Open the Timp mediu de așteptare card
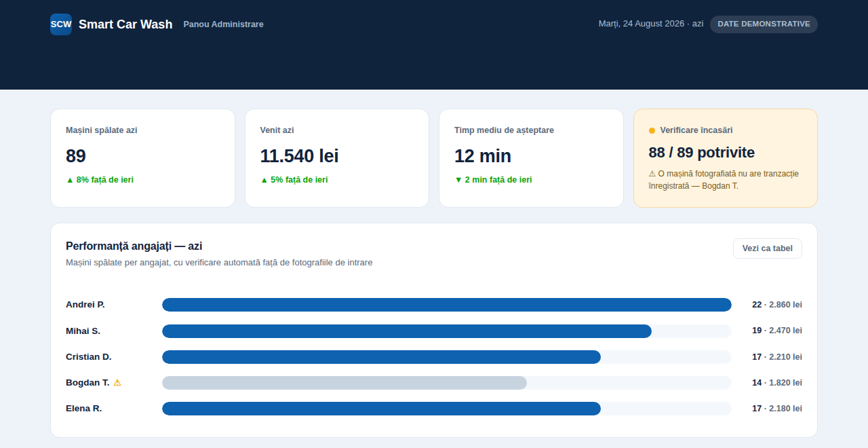The width and height of the screenshot is (868, 448). [x=531, y=158]
